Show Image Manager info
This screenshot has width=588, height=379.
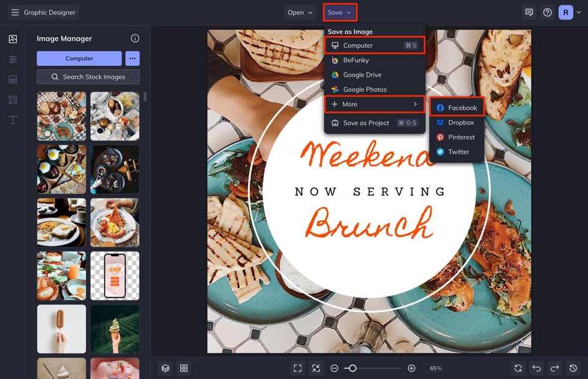pos(135,38)
